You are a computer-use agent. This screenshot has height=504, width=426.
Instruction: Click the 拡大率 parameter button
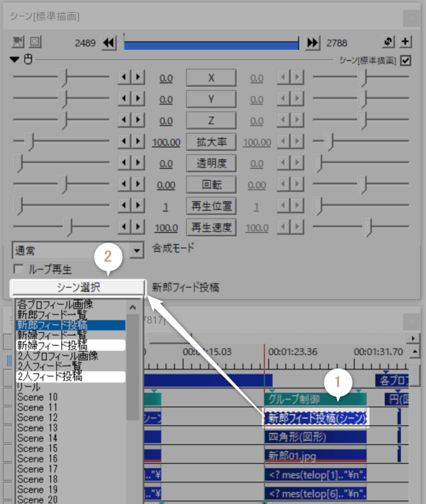pyautogui.click(x=211, y=142)
